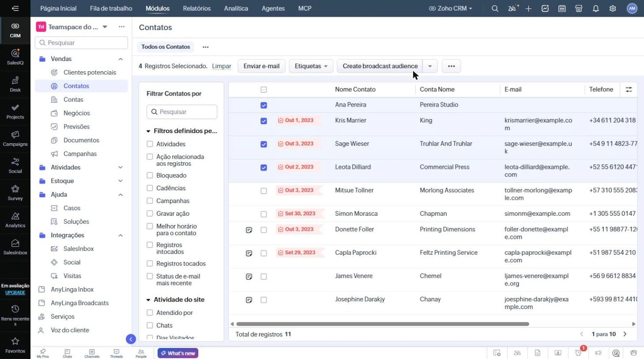
Task: Click the horizontal scrollbar of contacts table
Action: [383, 324]
